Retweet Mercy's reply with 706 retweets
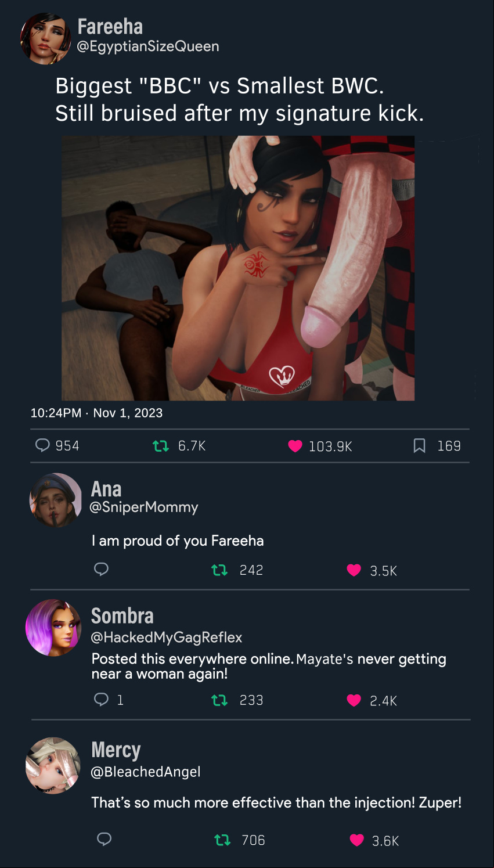The image size is (494, 868). click(x=222, y=840)
